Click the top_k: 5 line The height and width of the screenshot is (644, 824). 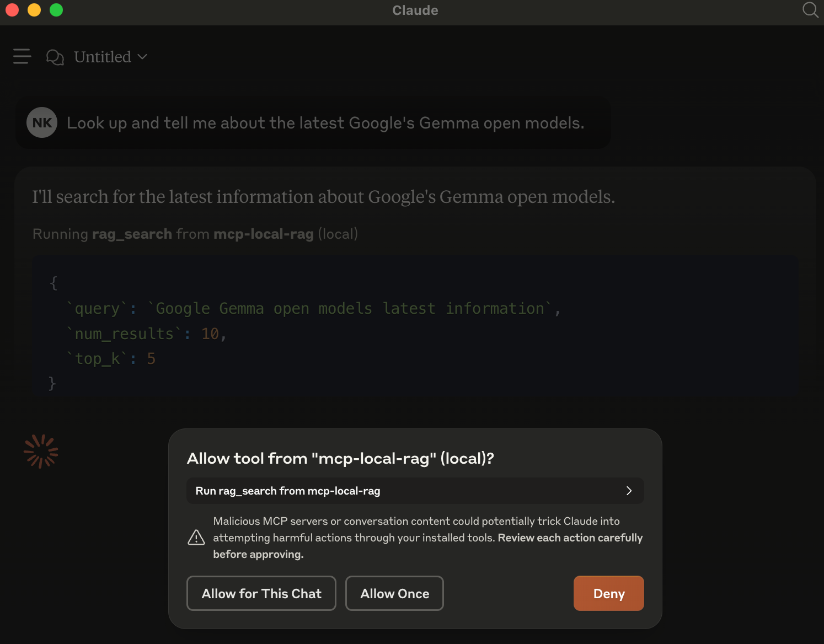111,358
